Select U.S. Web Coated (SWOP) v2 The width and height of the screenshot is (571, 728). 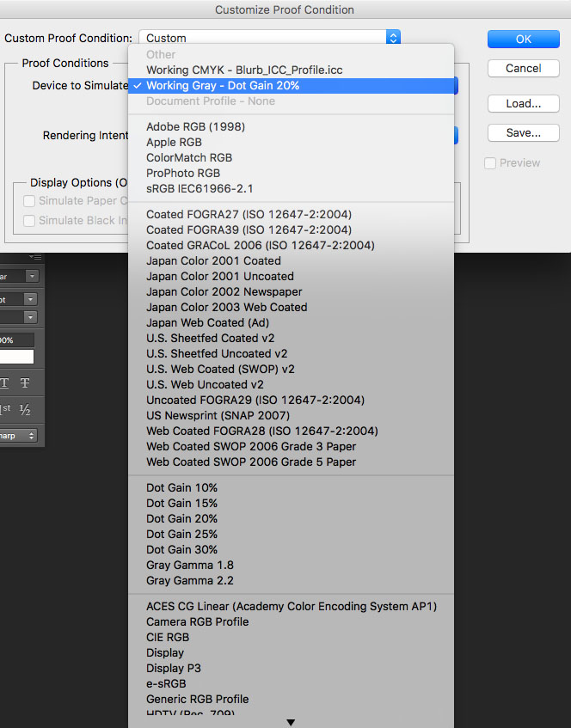(220, 370)
